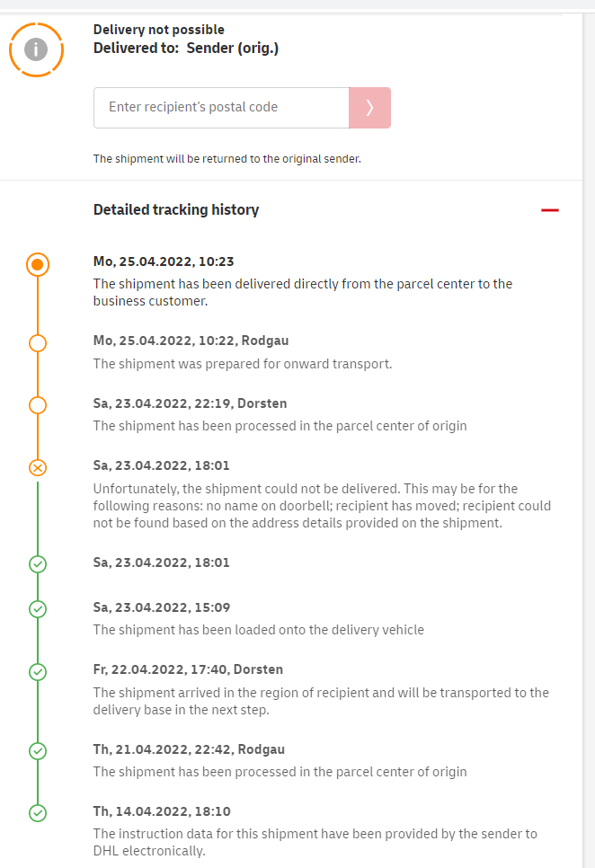Click the Detailed tracking history heading
This screenshot has width=595, height=868.
176,210
